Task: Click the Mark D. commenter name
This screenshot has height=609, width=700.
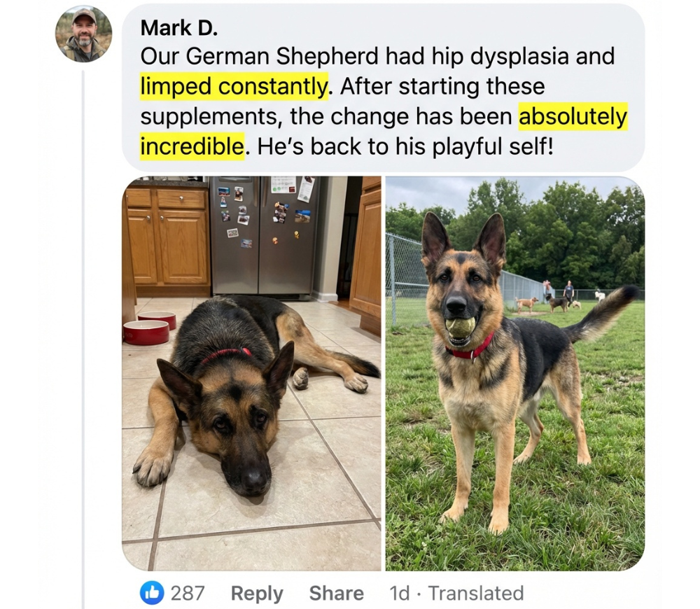Action: click(179, 28)
